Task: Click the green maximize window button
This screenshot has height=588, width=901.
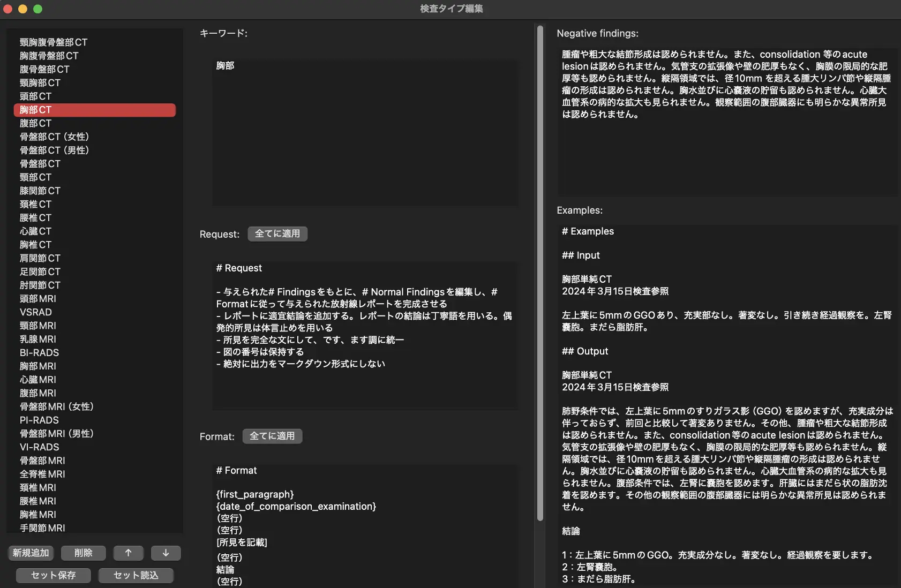Action: (x=37, y=9)
